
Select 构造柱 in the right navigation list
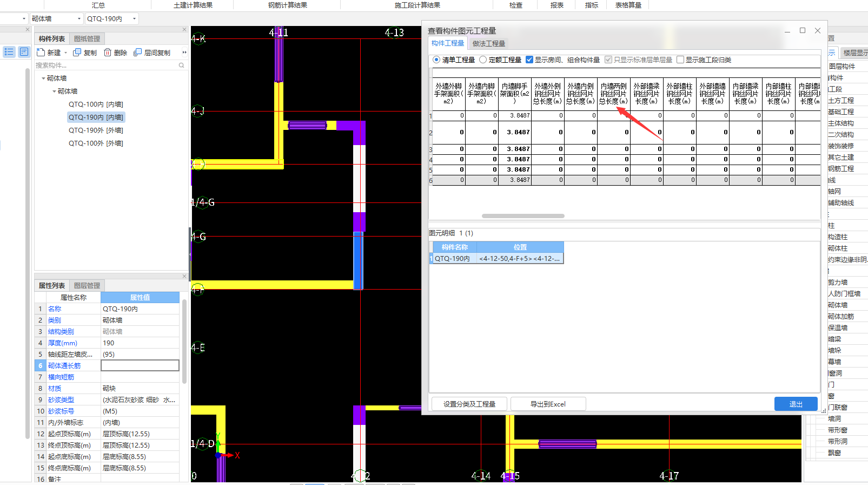pos(837,237)
